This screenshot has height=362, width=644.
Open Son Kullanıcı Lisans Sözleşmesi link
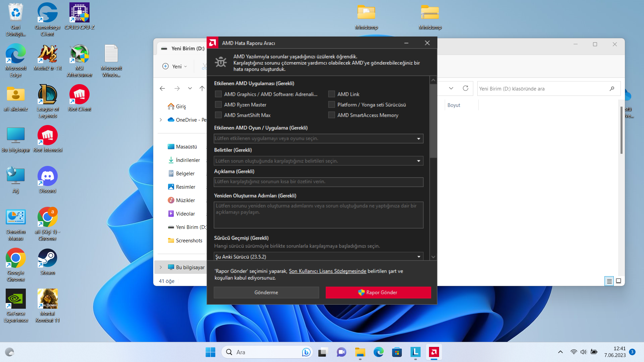327,271
